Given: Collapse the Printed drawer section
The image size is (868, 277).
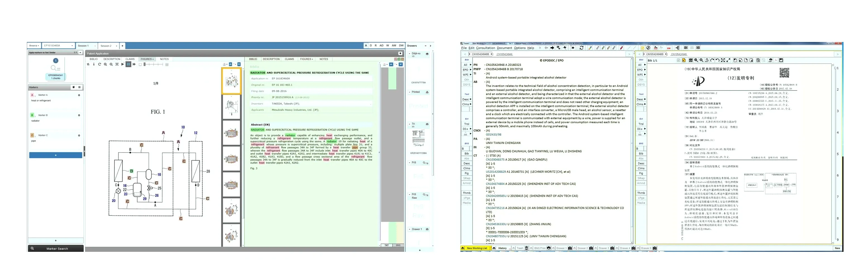Looking at the screenshot, I should [x=410, y=92].
